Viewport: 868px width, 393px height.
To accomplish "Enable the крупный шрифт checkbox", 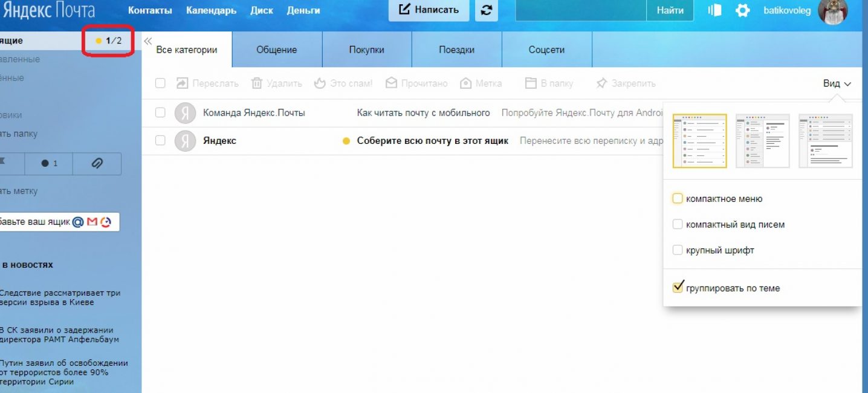I will [x=678, y=250].
